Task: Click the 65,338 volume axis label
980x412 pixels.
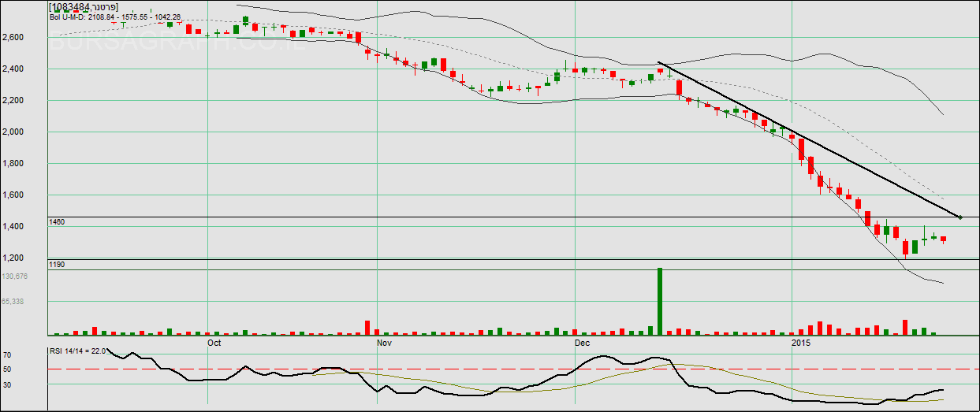Action: click(x=16, y=302)
